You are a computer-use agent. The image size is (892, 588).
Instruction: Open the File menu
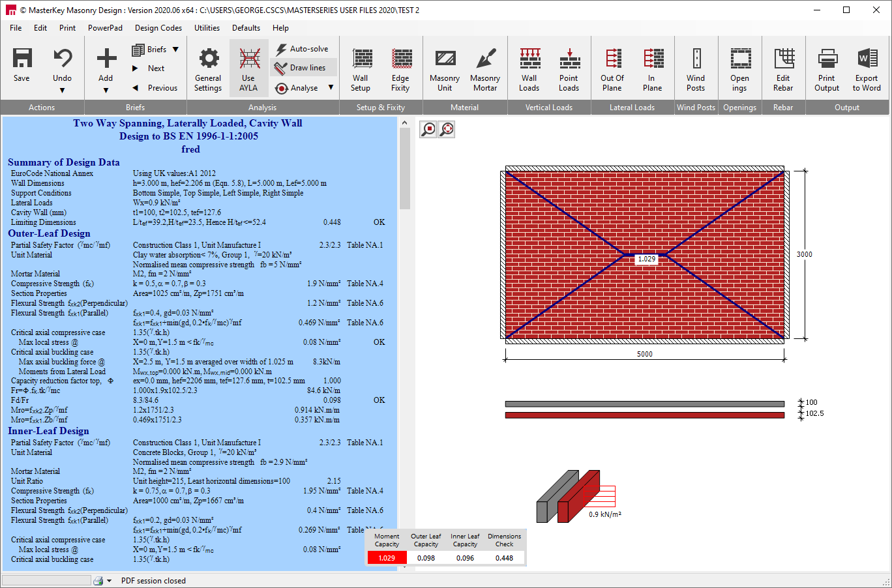[16, 28]
